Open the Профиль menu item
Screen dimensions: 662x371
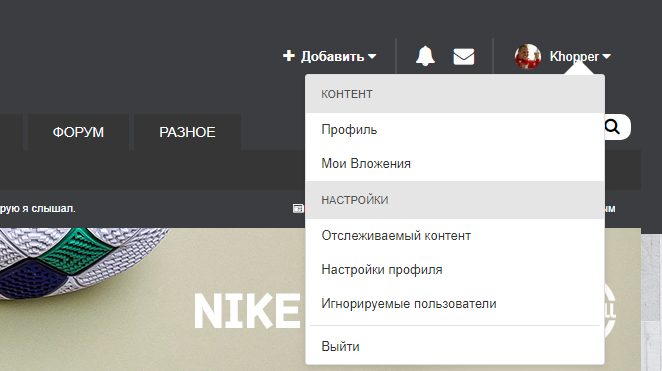[x=455, y=130]
